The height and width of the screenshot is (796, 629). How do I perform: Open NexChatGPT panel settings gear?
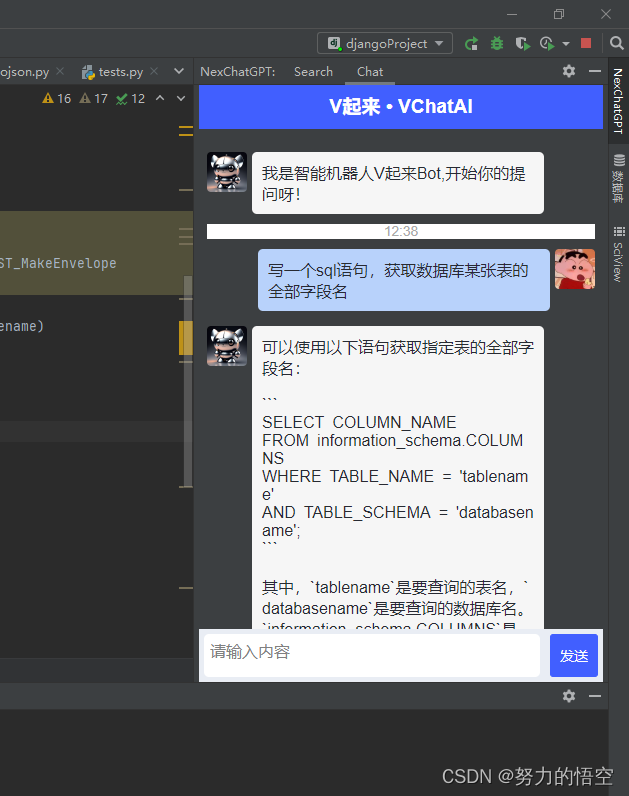pos(569,71)
